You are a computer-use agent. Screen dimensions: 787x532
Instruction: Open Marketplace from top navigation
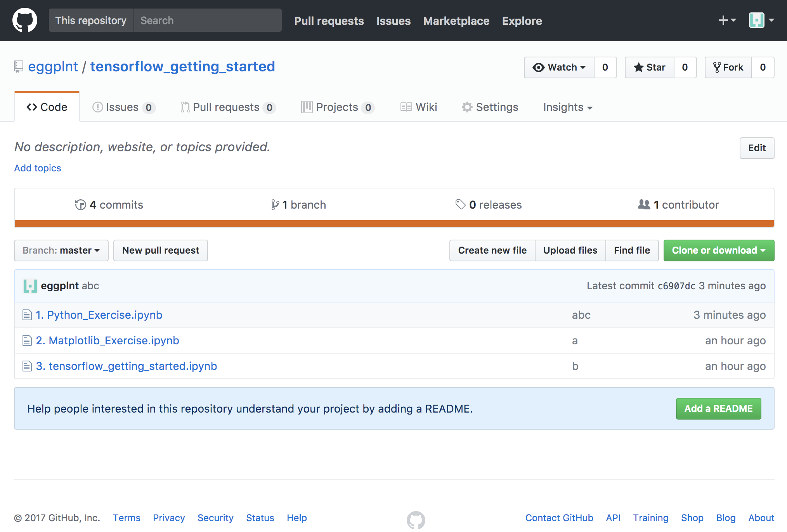(456, 21)
